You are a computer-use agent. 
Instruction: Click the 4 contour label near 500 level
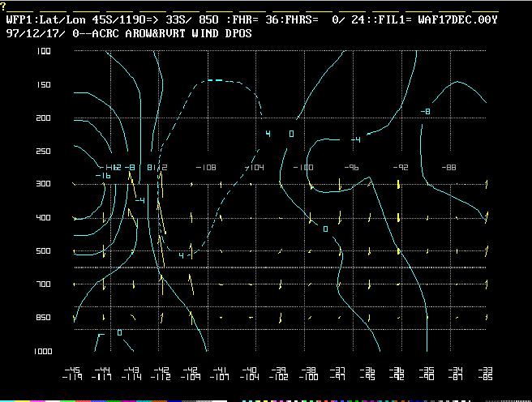pos(181,255)
